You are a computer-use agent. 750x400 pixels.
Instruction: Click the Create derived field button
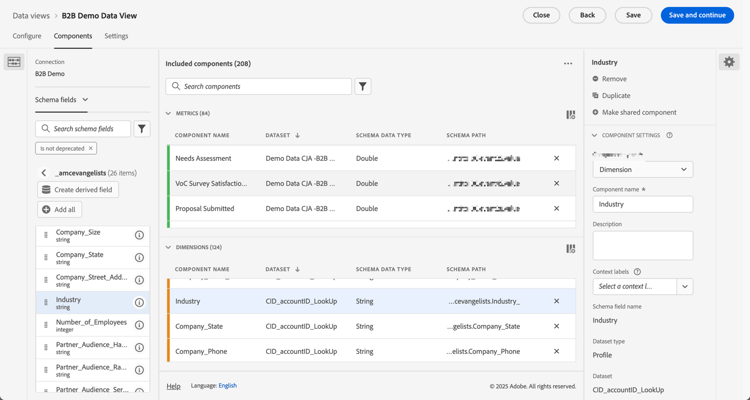(78, 189)
